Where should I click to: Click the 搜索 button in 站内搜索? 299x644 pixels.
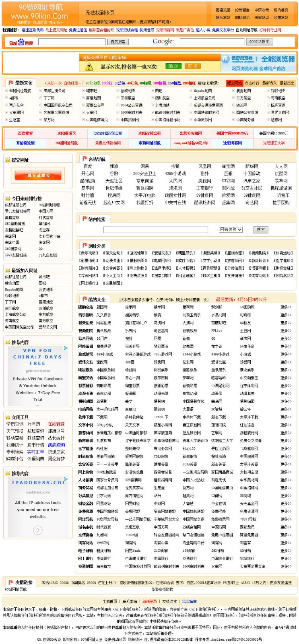pyautogui.click(x=261, y=229)
